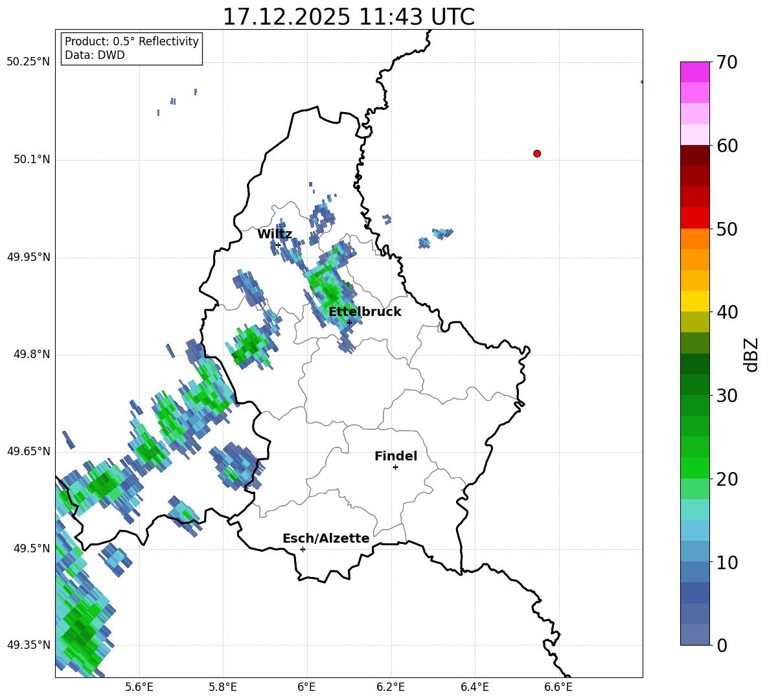
Task: Click the 50 value on the colorbar
Action: click(727, 229)
